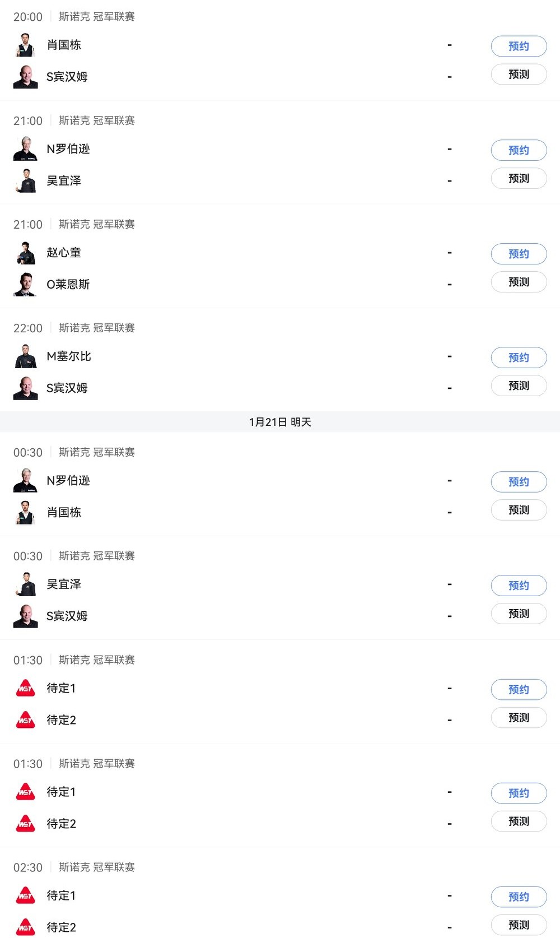Tap the 1月21日 明天 date header
The height and width of the screenshot is (938, 560).
click(280, 422)
